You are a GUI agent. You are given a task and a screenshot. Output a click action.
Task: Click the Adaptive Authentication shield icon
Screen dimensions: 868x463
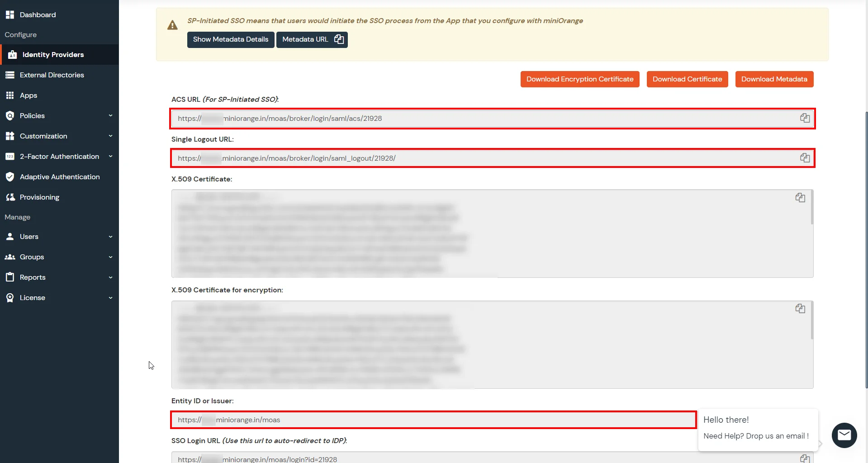coord(10,177)
